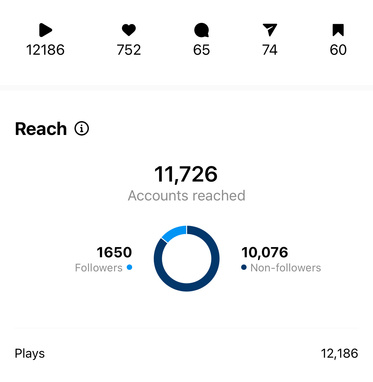Screen dimensions: 373x382
Task: Tap the shares paper plane icon
Action: pyautogui.click(x=270, y=30)
